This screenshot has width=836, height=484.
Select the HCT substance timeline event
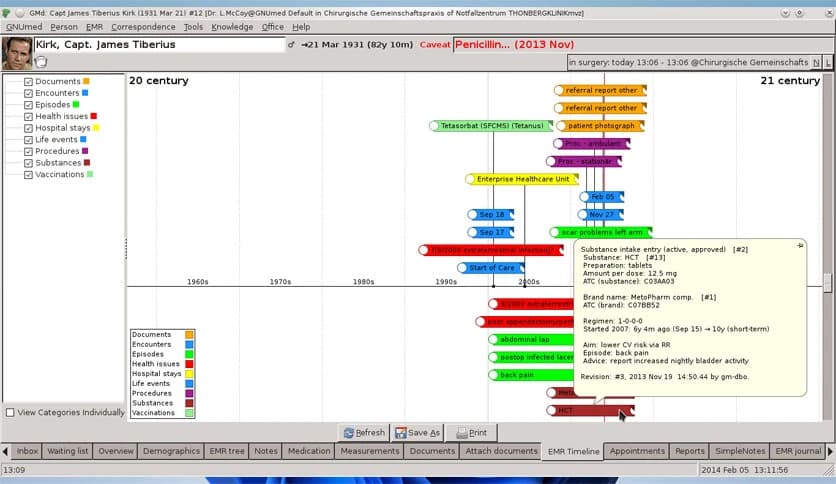coord(591,410)
